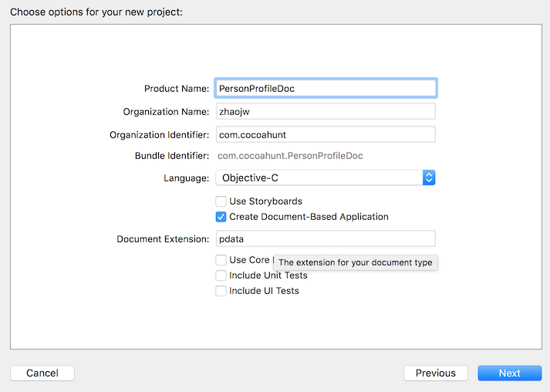Click the "Language:" label
This screenshot has height=392, width=550.
(x=186, y=178)
